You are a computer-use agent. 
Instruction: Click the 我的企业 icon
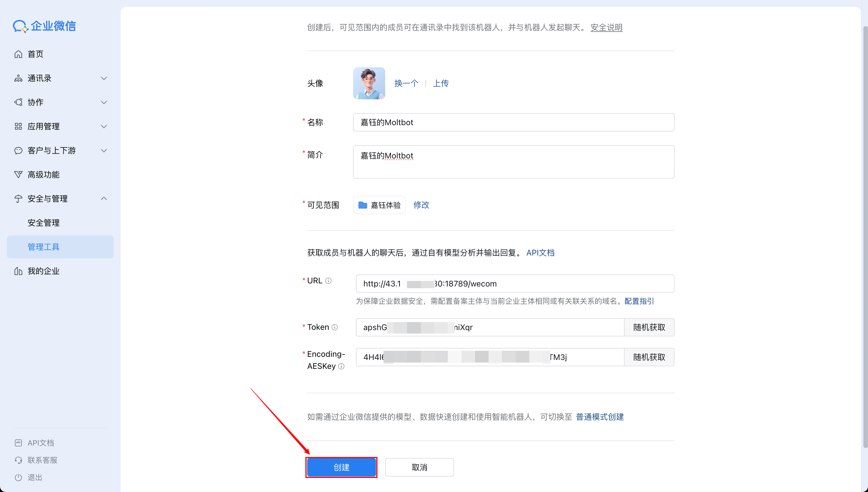click(19, 271)
